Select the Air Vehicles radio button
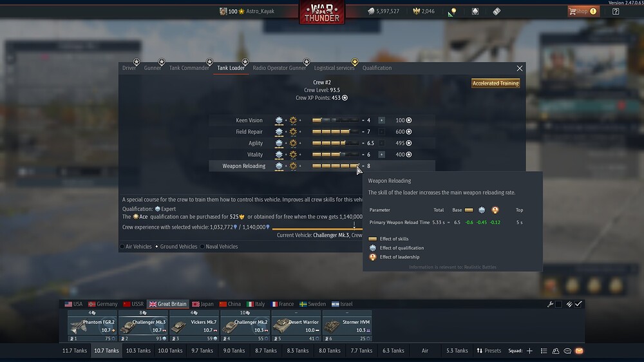 coord(122,247)
